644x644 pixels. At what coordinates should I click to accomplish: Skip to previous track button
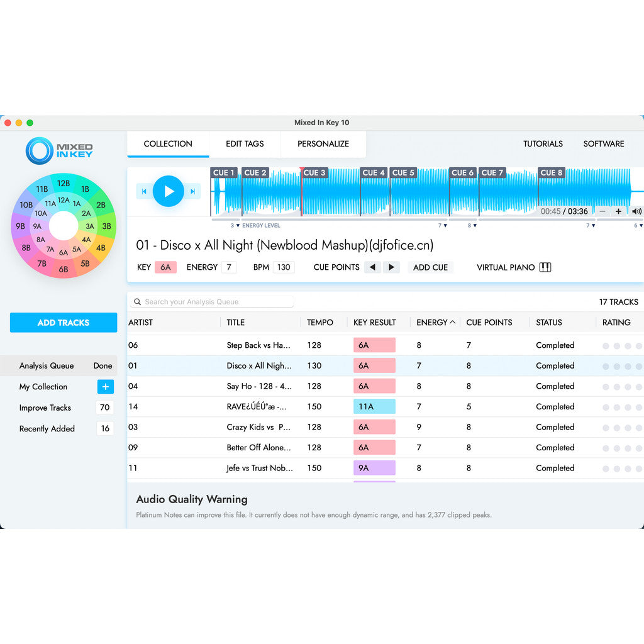tap(144, 191)
